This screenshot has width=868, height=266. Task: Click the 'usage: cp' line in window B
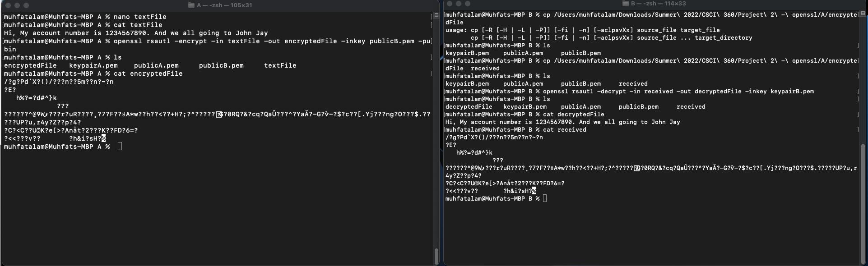[x=583, y=30]
